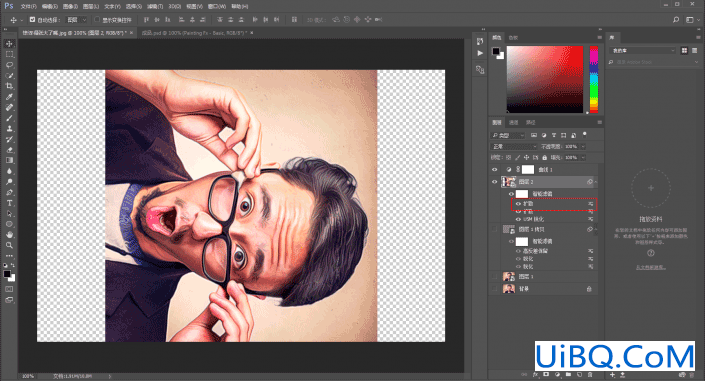Viewport: 705px width, 381px height.
Task: Open the Adobe Stock search dropdown arrow
Action: 696,62
